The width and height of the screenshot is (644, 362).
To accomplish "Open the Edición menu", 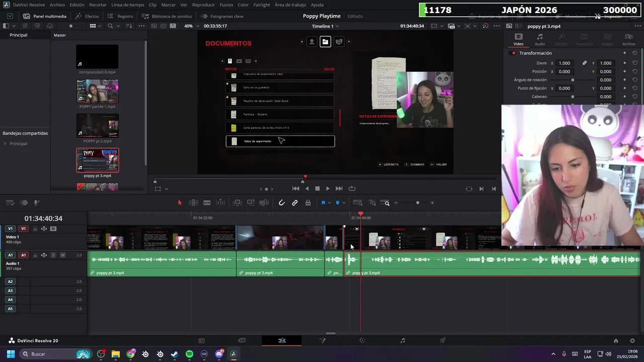I will (x=77, y=5).
